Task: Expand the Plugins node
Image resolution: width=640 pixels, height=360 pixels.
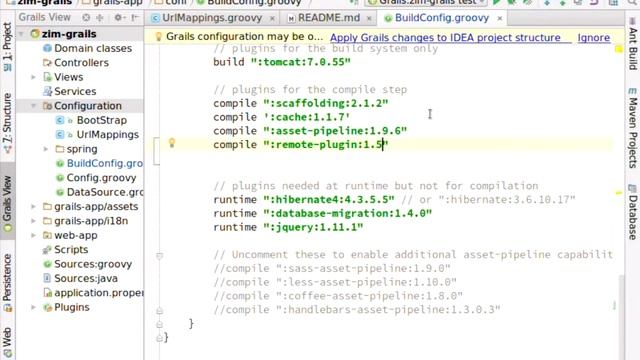Action: pyautogui.click(x=34, y=307)
